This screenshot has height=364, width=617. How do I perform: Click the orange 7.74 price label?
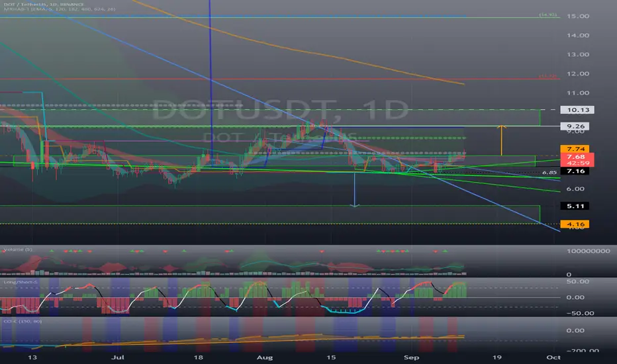coord(575,149)
